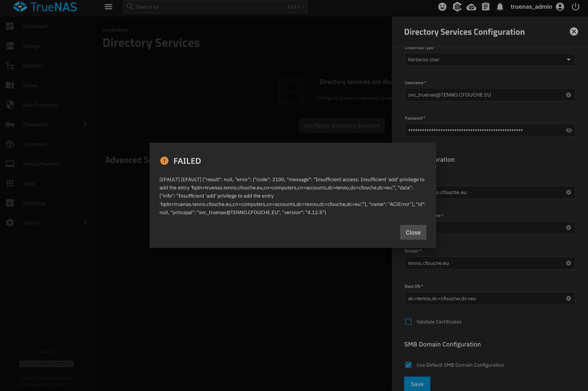Enable the Validate Certificates checkbox
Screen dimensions: 588x391
pos(408,322)
